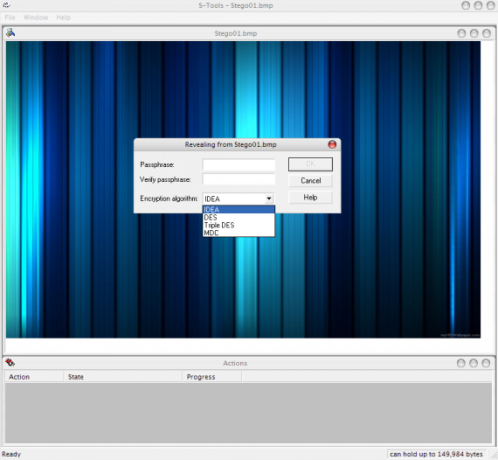Image resolution: width=498 pixels, height=460 pixels.
Task: Maximize the Stego01.bmp image window
Action: click(474, 33)
